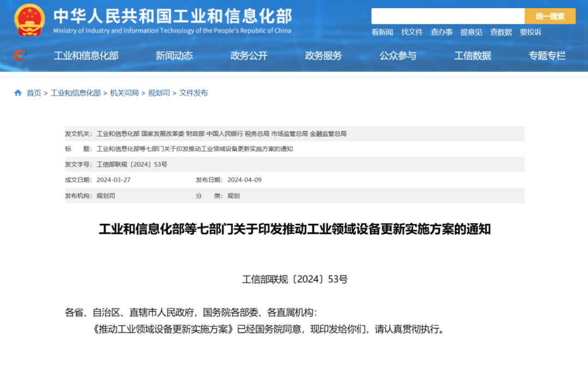
Task: Click the 提意见 quick link
Action: [x=471, y=32]
